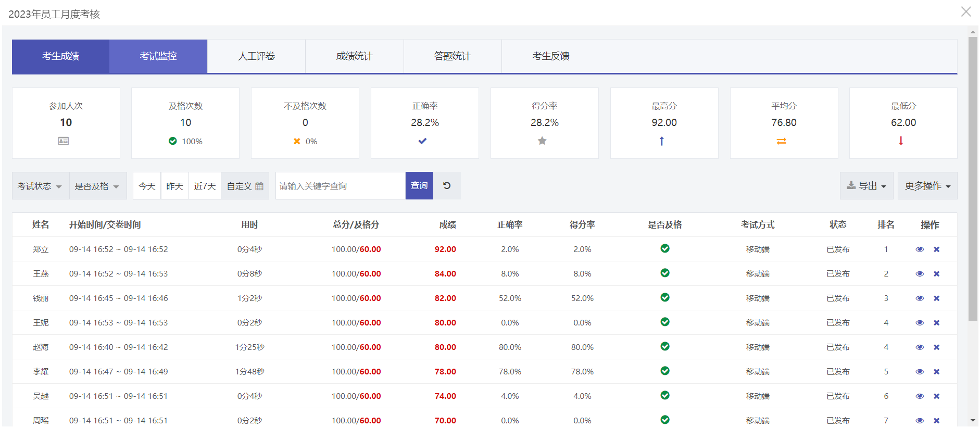Click the star icon under 得分率
Screen dimensions: 980x427
click(542, 141)
